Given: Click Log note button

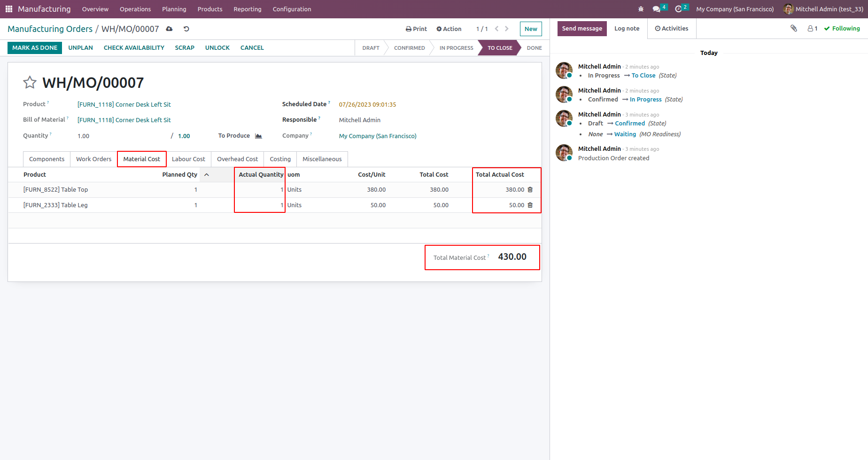Looking at the screenshot, I should pyautogui.click(x=627, y=29).
